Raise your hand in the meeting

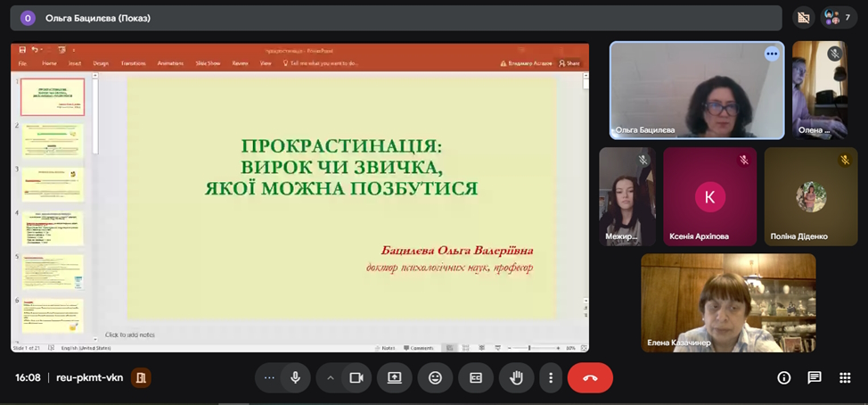(516, 377)
